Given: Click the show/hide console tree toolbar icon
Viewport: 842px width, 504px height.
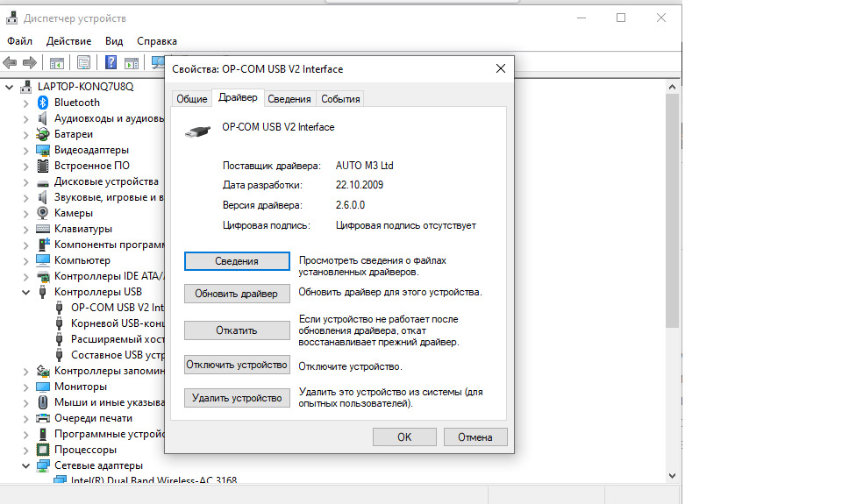Looking at the screenshot, I should tap(57, 62).
